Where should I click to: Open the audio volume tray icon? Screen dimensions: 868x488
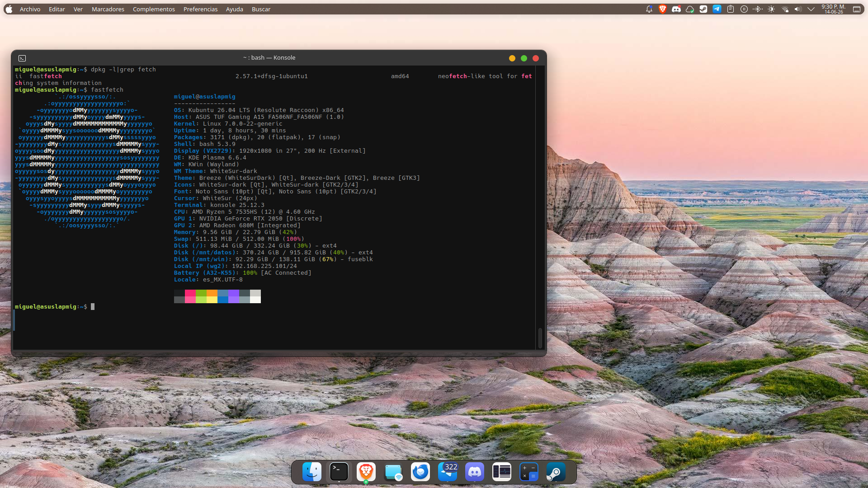[798, 9]
